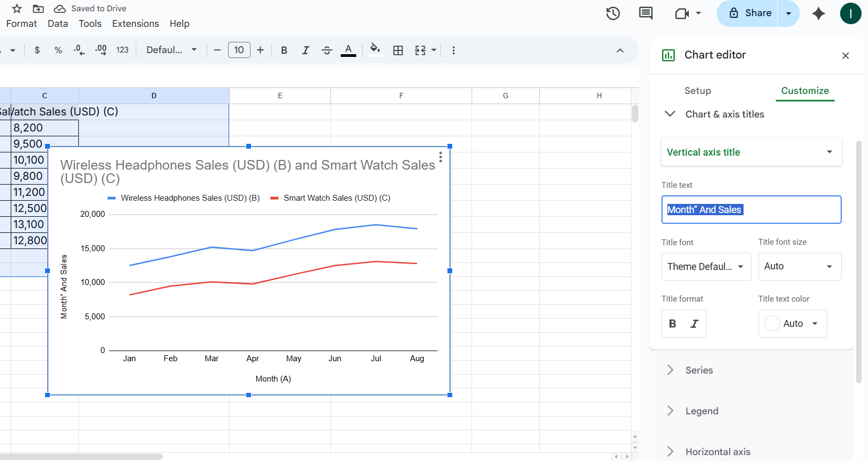Toggle bold in Title format
This screenshot has width=868, height=461.
(673, 324)
